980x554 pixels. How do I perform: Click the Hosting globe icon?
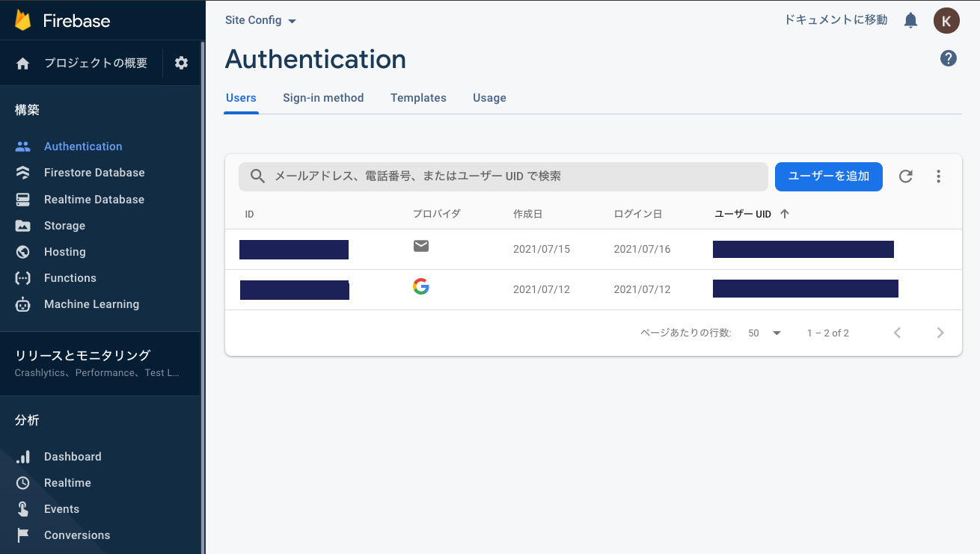[x=23, y=252]
